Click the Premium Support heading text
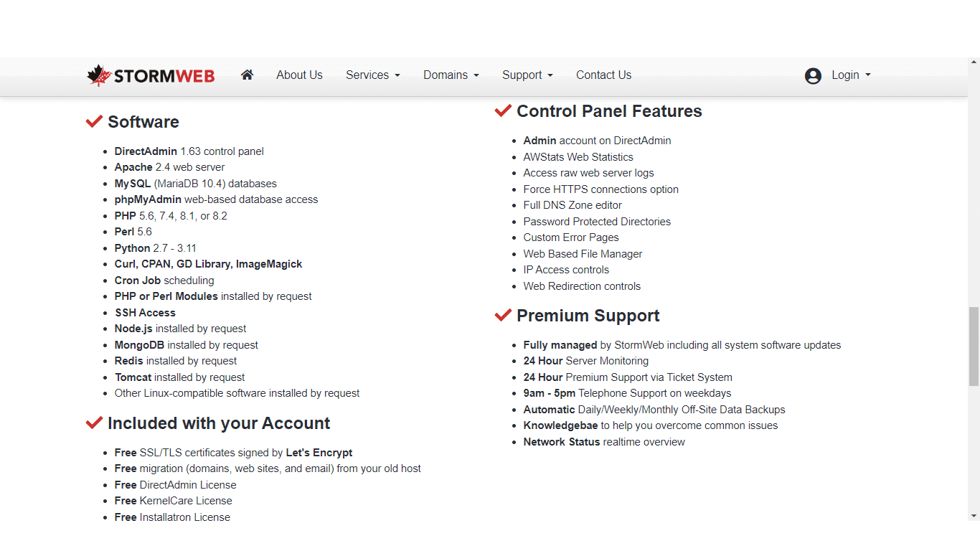Viewport: 980px width, 551px height. tap(588, 316)
